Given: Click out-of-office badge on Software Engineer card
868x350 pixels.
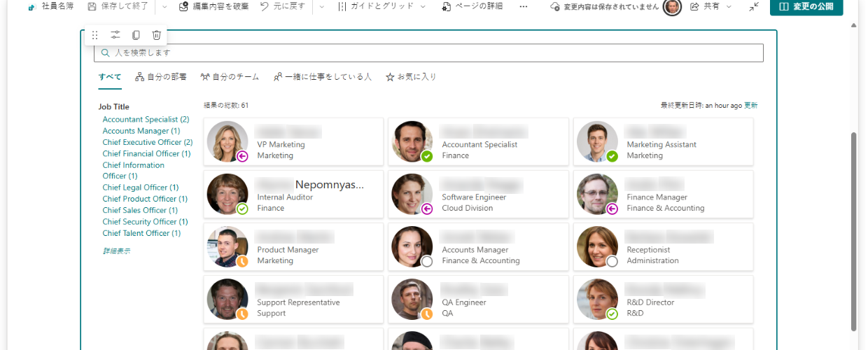Looking at the screenshot, I should click(427, 209).
